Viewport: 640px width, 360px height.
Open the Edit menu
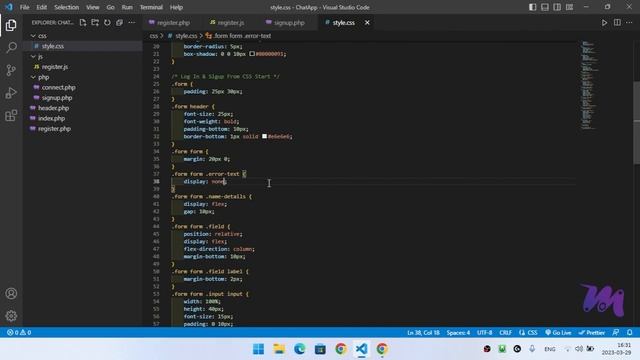point(42,7)
